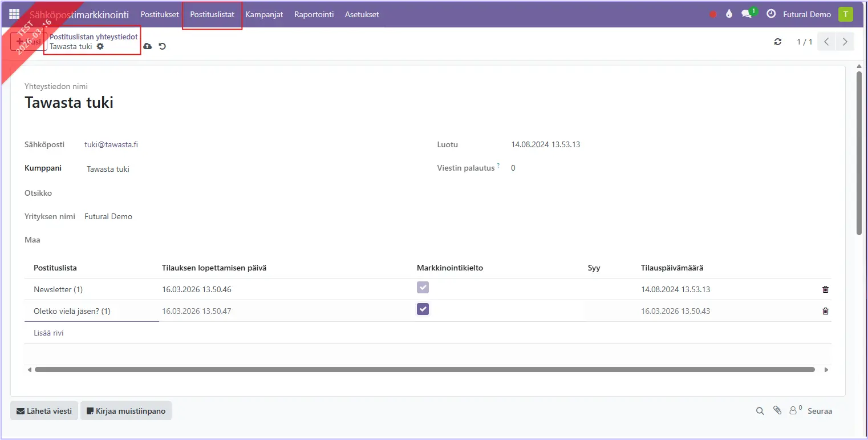
Task: Open the gear actions menu
Action: pos(100,46)
